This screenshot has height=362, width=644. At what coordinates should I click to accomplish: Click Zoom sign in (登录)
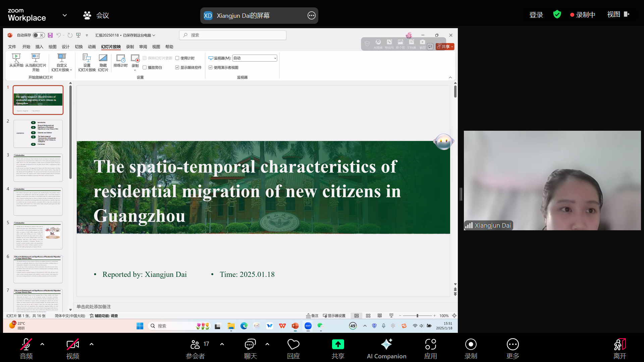coord(536,15)
